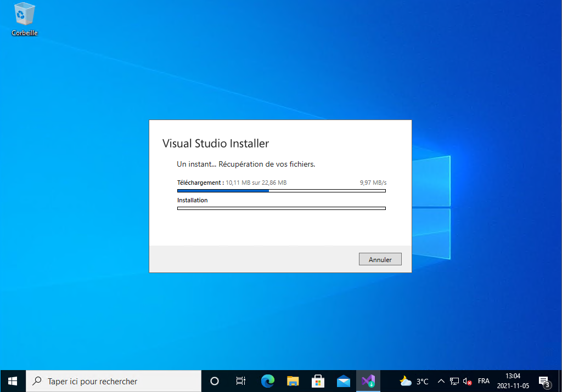This screenshot has width=562, height=392.
Task: Open the Windows Start menu
Action: (13, 381)
